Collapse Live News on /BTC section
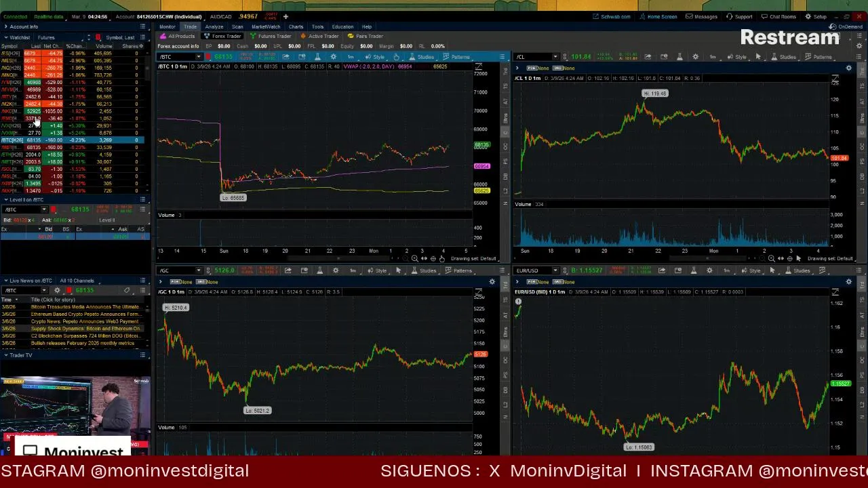 (x=5, y=281)
